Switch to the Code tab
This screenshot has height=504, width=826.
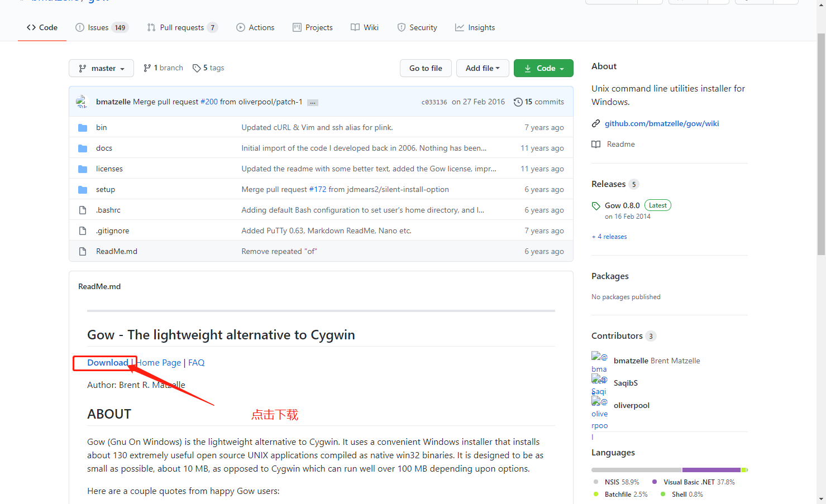42,27
